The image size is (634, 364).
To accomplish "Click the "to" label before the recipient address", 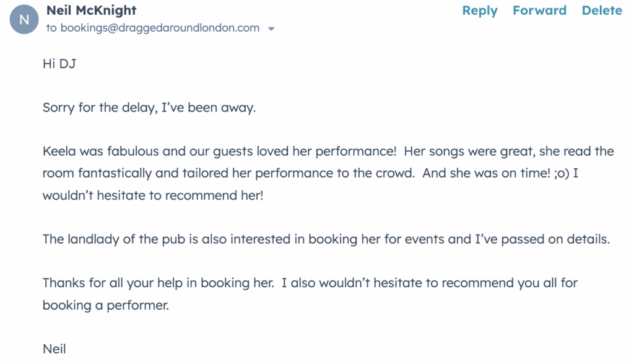I will click(x=51, y=28).
